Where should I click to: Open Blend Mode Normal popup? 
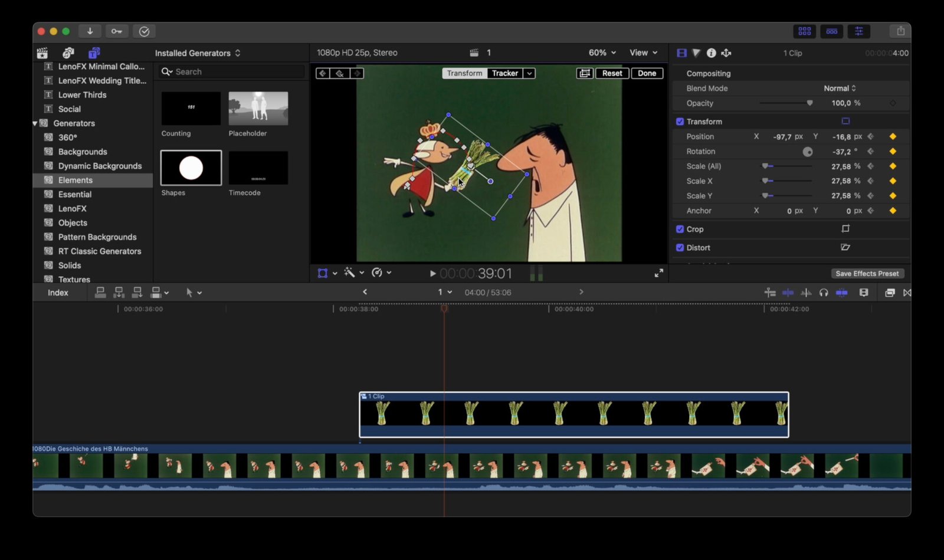point(840,89)
